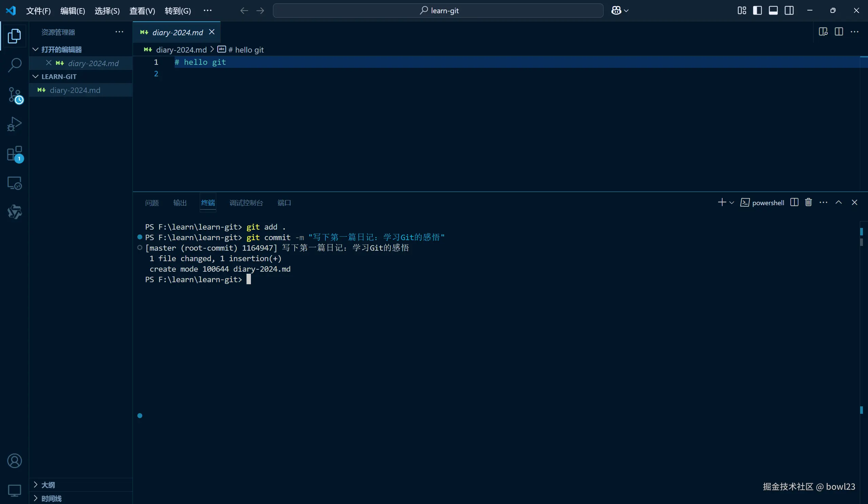Image resolution: width=868 pixels, height=504 pixels.
Task: Open new terminal profile dropdown arrow
Action: pos(732,202)
